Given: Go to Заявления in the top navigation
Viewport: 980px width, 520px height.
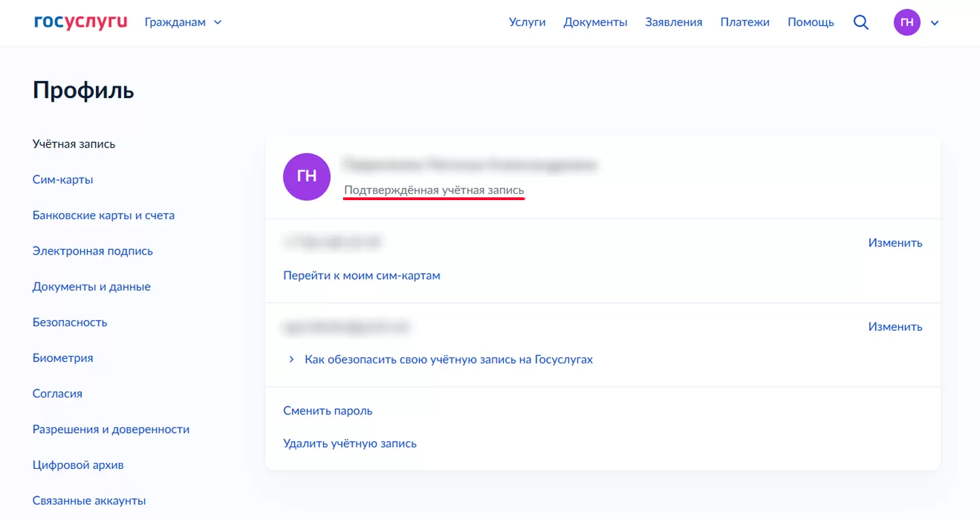Looking at the screenshot, I should tap(674, 22).
